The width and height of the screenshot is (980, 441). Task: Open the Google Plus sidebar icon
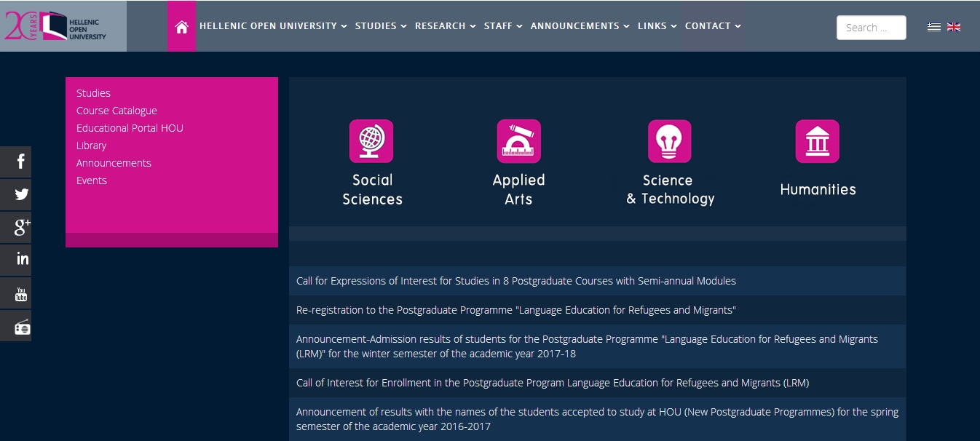point(15,227)
